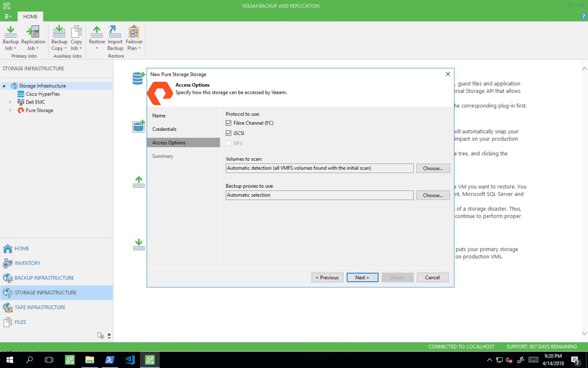This screenshot has height=368, width=588.
Task: Uncheck the iSCSI protocol checkbox
Action: 228,133
